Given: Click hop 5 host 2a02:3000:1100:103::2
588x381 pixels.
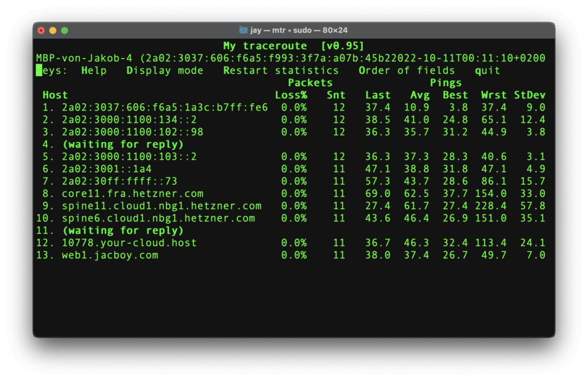Looking at the screenshot, I should [x=129, y=157].
